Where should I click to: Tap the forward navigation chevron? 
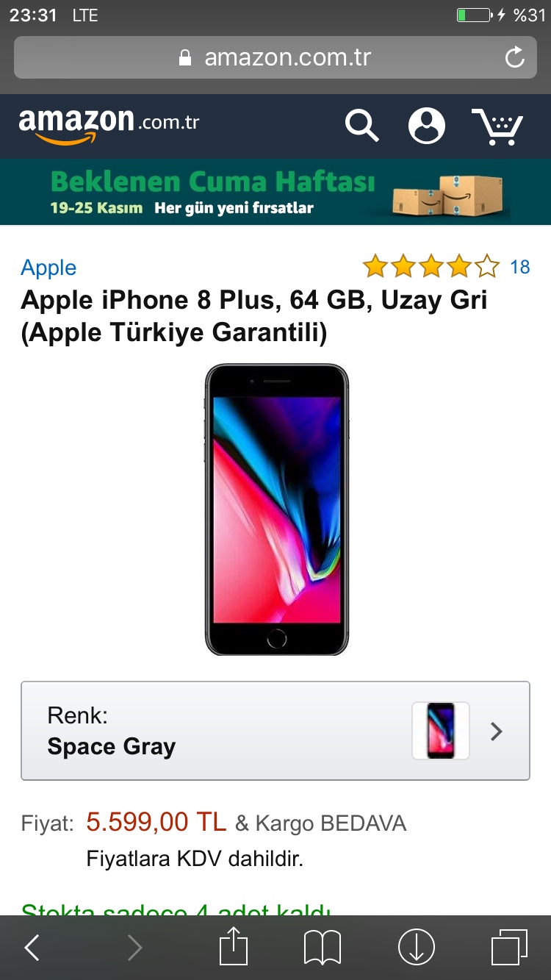tap(134, 948)
